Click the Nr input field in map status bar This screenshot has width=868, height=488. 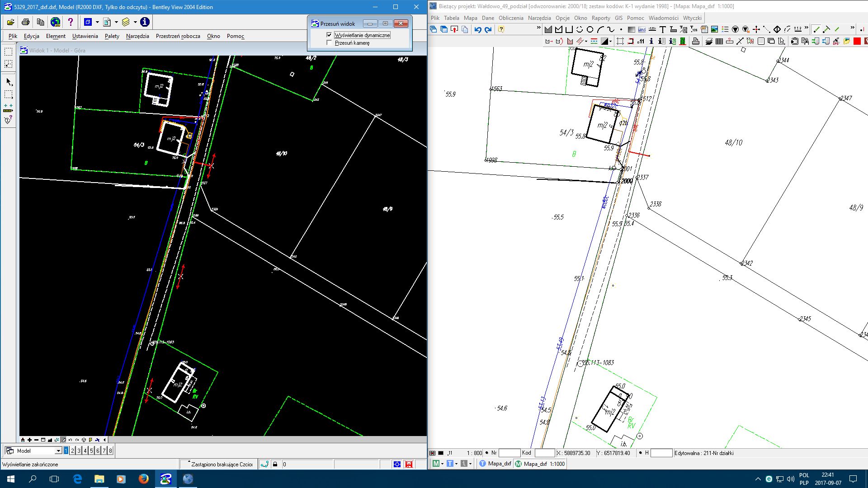[x=509, y=453]
